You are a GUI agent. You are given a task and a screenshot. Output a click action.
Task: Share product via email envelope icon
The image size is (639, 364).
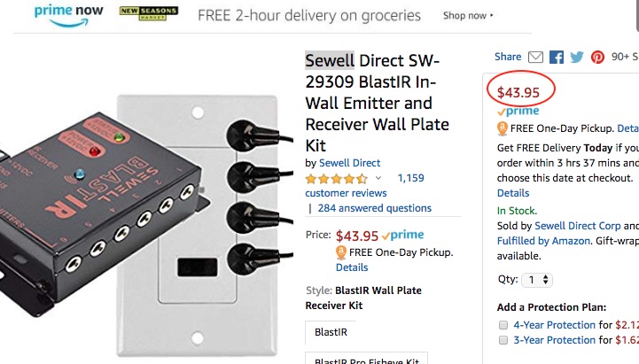click(x=535, y=57)
